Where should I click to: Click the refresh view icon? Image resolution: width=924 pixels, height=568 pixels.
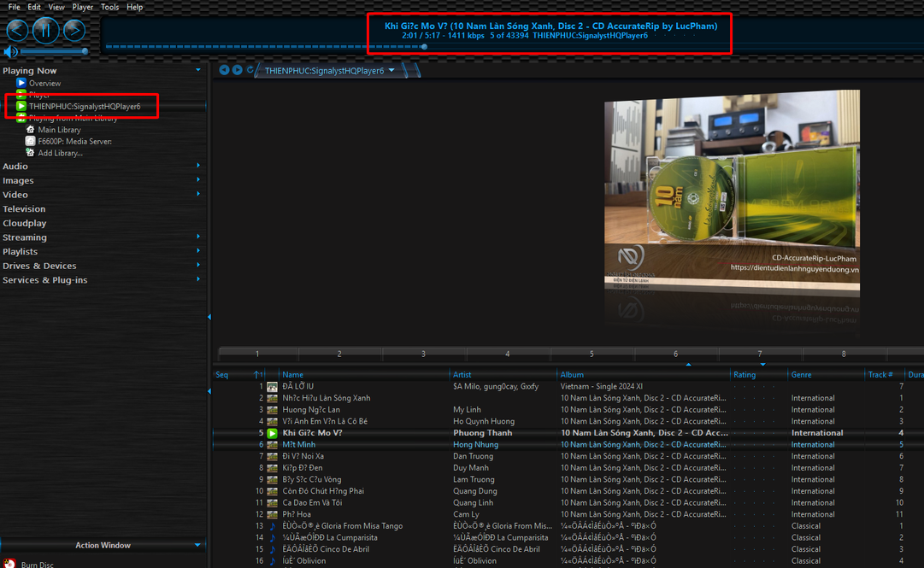(x=250, y=70)
